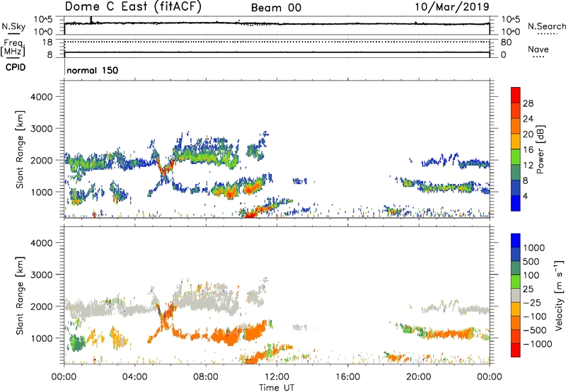Pick the yellow segment of the power colorbar
566x392 pixels.
516,142
